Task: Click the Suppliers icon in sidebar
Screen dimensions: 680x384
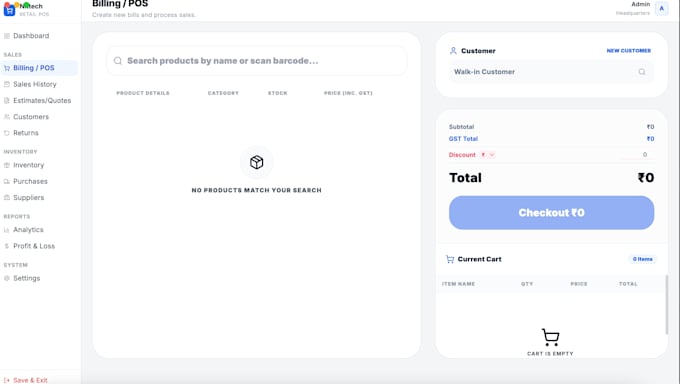Action: point(7,197)
